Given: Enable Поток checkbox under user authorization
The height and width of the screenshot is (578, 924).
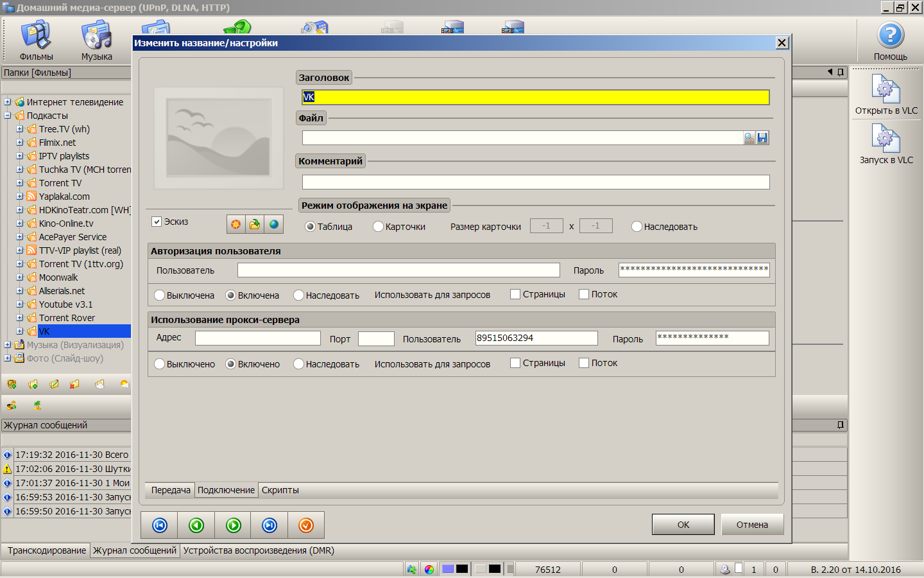Looking at the screenshot, I should (x=584, y=294).
